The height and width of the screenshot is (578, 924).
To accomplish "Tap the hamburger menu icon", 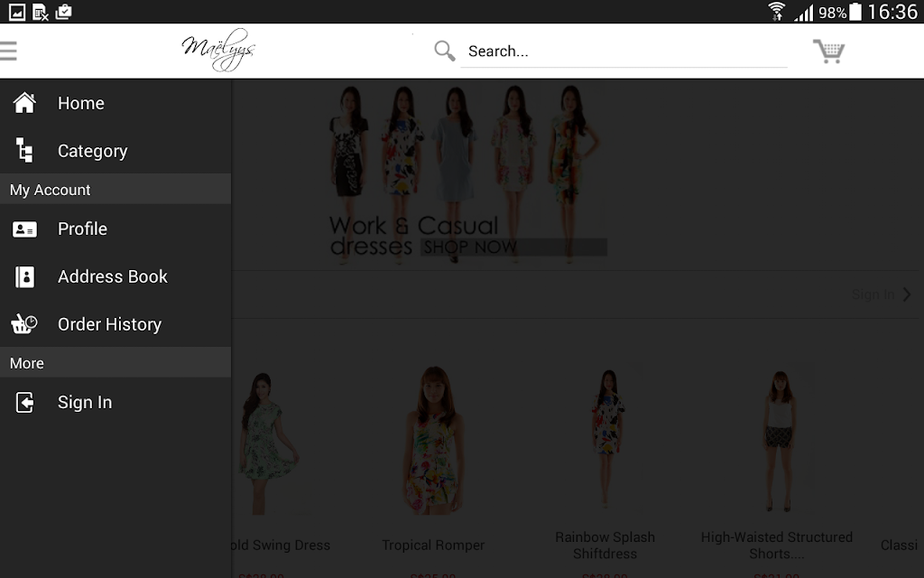I will [x=8, y=51].
